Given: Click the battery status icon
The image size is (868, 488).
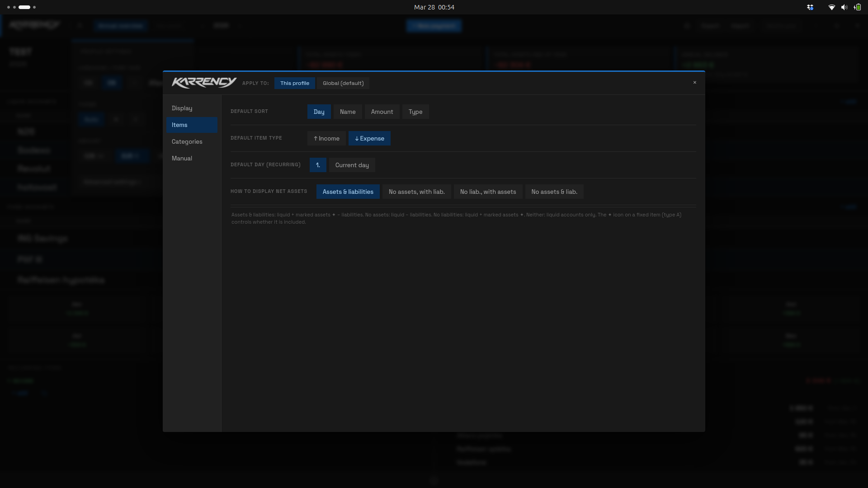Looking at the screenshot, I should (x=857, y=7).
